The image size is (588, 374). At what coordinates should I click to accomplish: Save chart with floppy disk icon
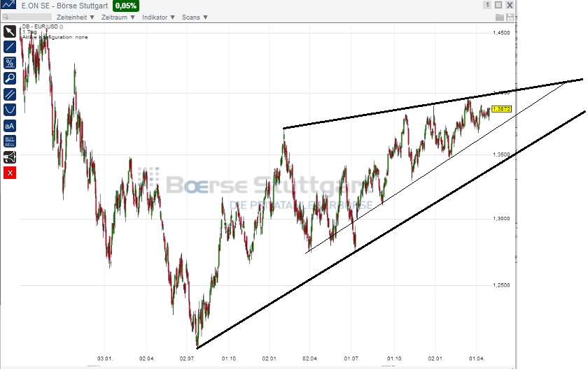[510, 17]
